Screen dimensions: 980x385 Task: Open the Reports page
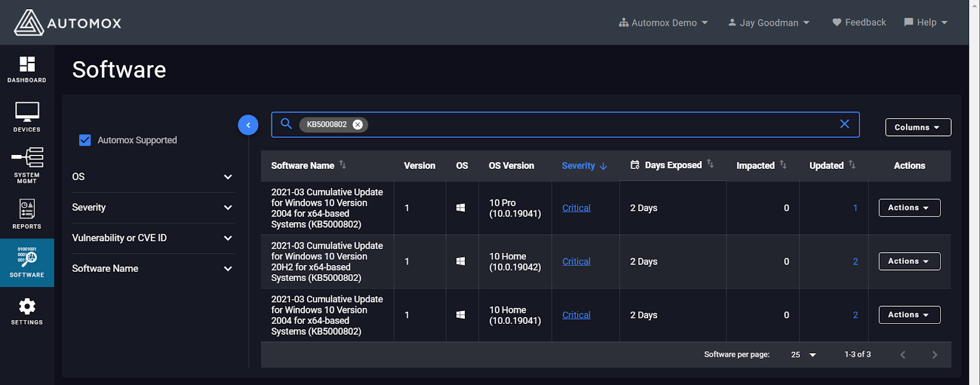point(27,214)
